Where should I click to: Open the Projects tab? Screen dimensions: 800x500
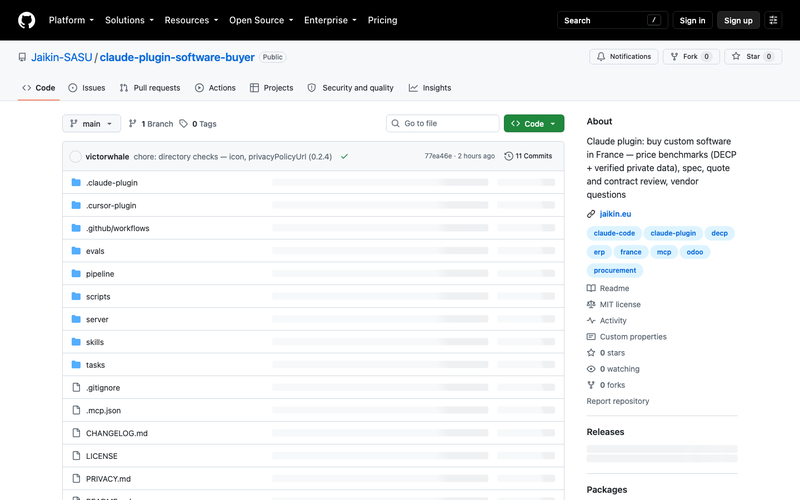click(271, 88)
